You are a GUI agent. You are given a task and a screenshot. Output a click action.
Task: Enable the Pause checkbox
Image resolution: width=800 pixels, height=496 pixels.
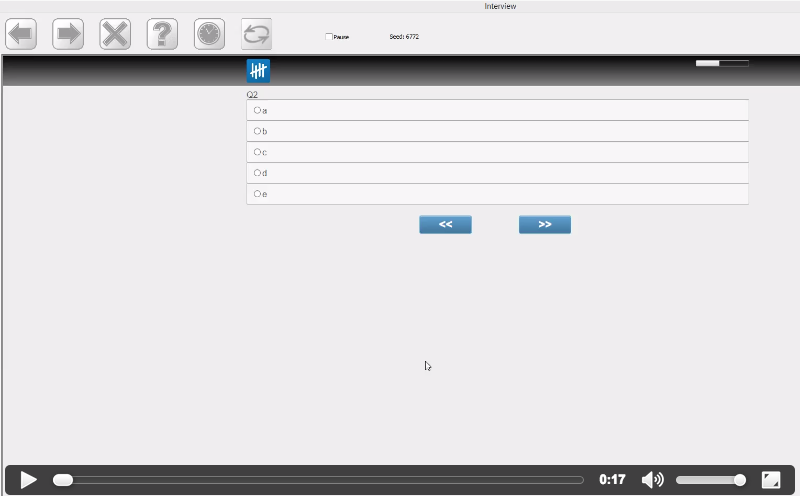click(329, 37)
